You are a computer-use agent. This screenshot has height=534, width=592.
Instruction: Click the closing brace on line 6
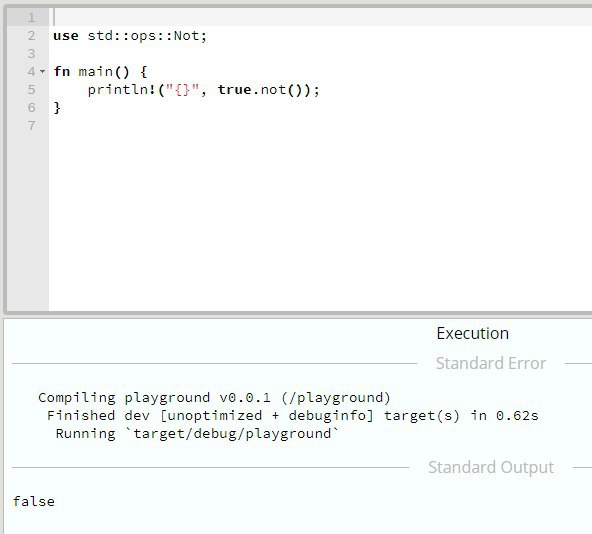coord(57,108)
